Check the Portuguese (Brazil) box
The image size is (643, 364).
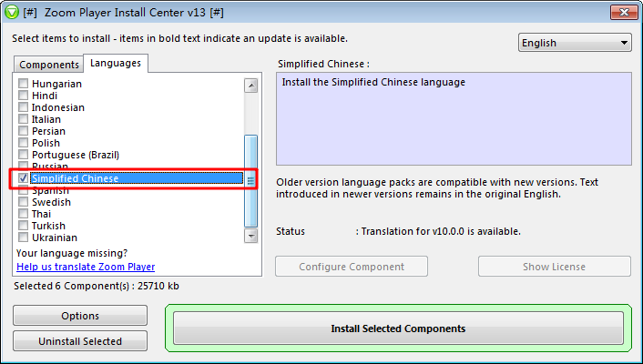(24, 155)
